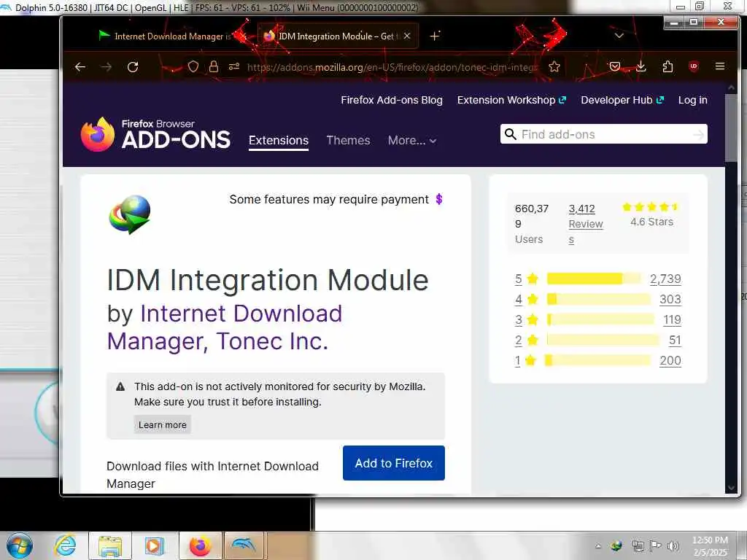747x560 pixels.
Task: Launch Internet Explorer from the taskbar
Action: click(x=65, y=545)
